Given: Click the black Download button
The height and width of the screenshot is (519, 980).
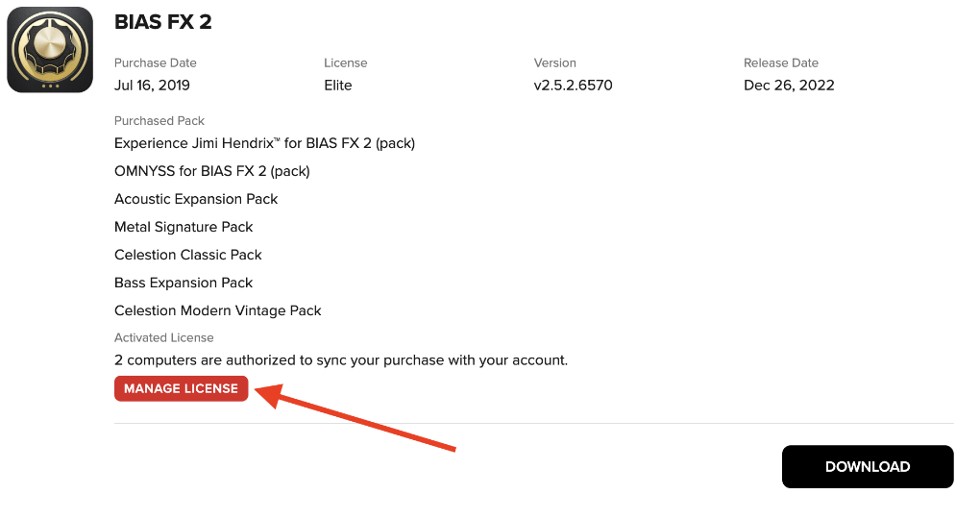Looking at the screenshot, I should point(868,466).
